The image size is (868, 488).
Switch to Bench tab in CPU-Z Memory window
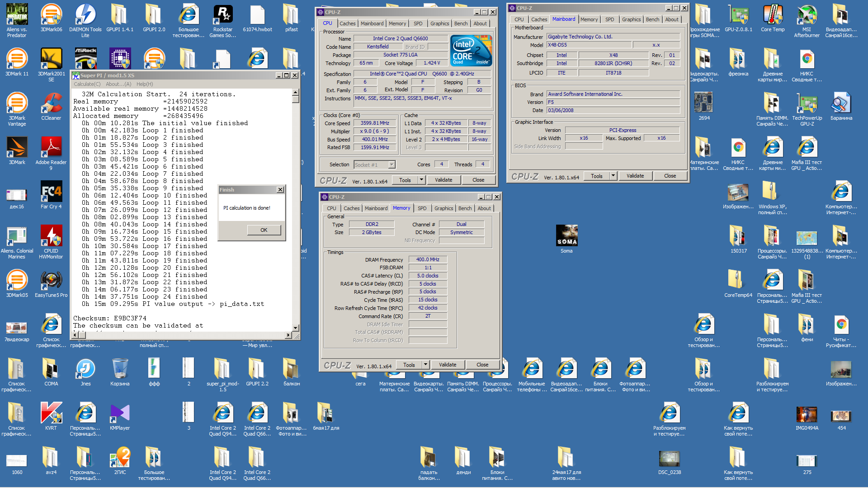tap(465, 208)
